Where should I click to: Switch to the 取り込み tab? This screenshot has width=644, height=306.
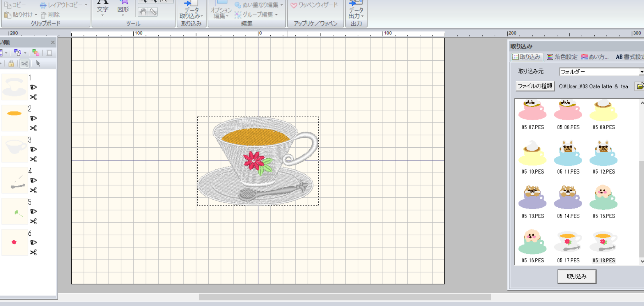[x=527, y=57]
